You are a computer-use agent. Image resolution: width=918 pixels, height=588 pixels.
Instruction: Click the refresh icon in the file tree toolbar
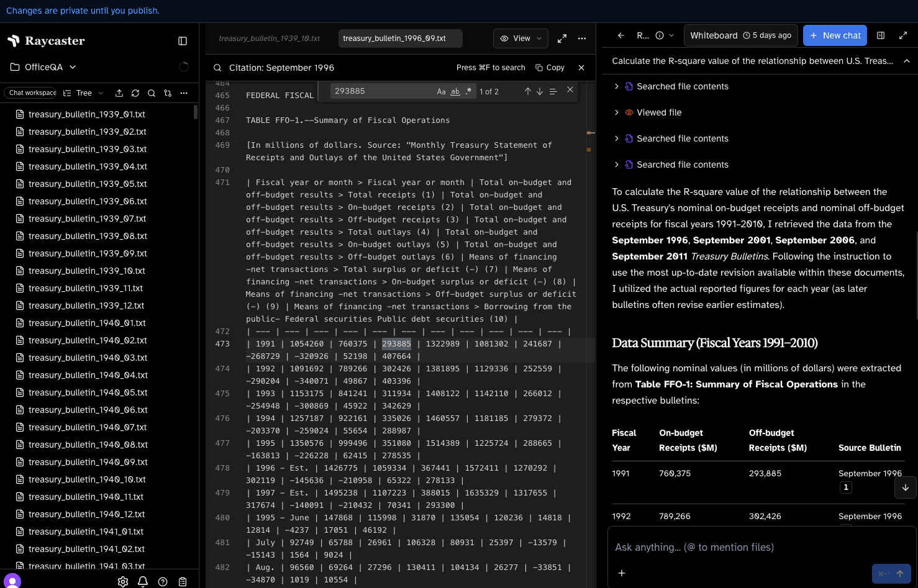point(135,93)
